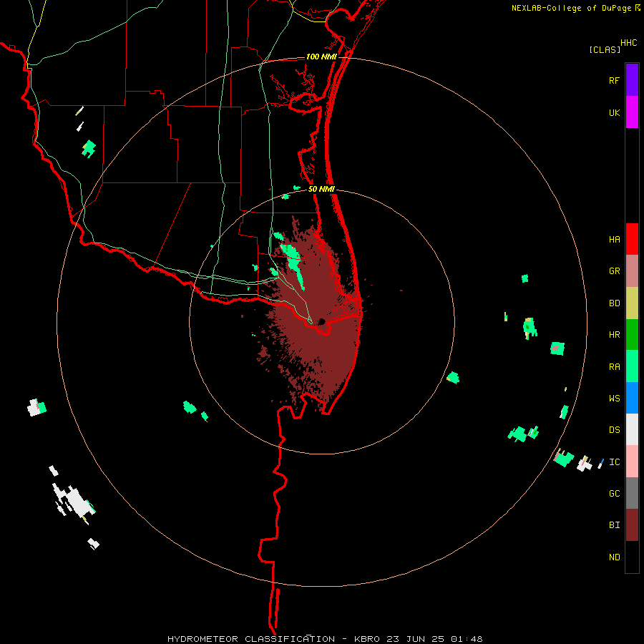Click the KBRO radar site identifier
Screen dimensions: 644x644
click(367, 639)
